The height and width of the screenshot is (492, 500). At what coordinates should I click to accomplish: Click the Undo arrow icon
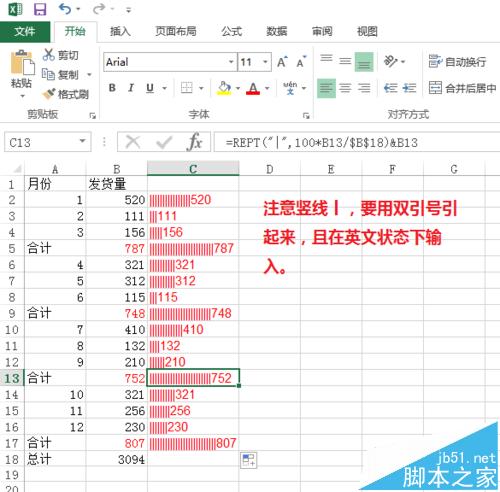[x=65, y=9]
